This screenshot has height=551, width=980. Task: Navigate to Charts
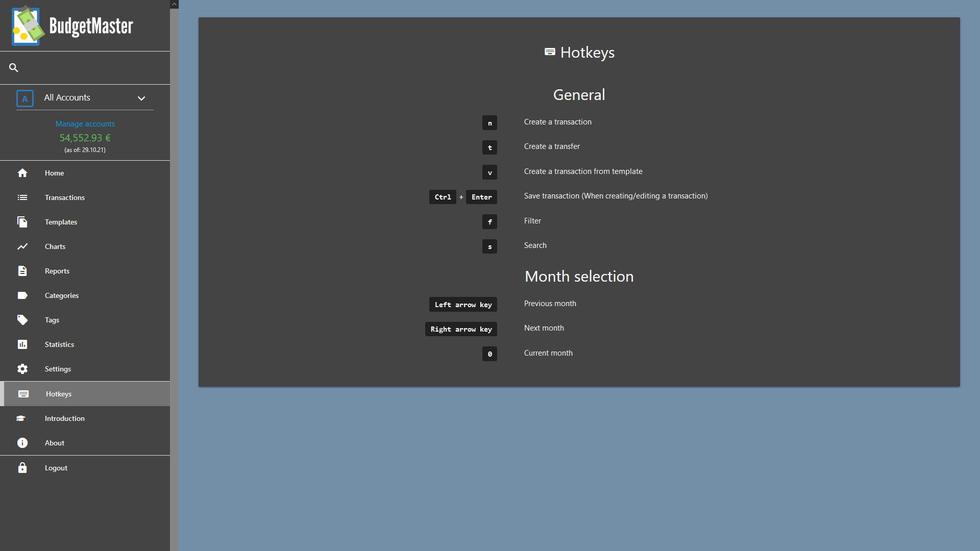point(85,246)
